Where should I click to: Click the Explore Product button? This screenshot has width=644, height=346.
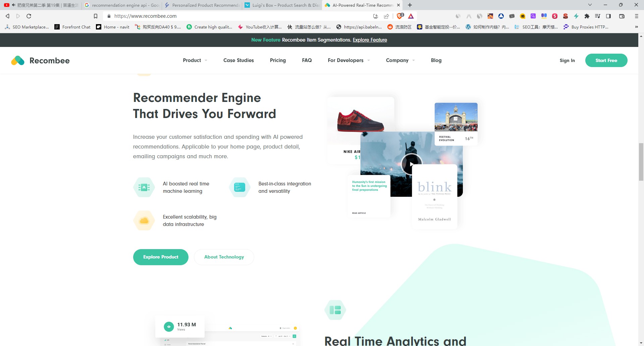[x=161, y=257]
